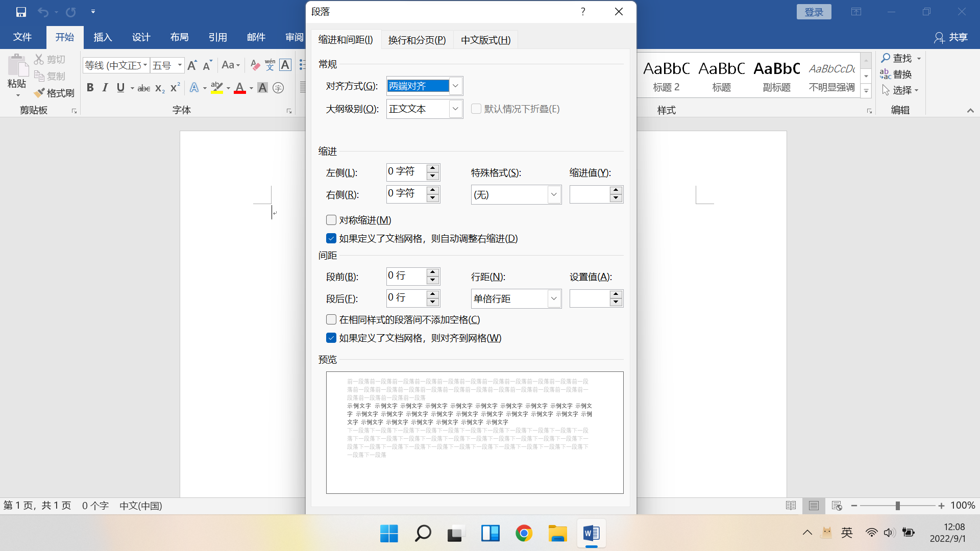Open the 特殊格式 special format dropdown

click(554, 194)
